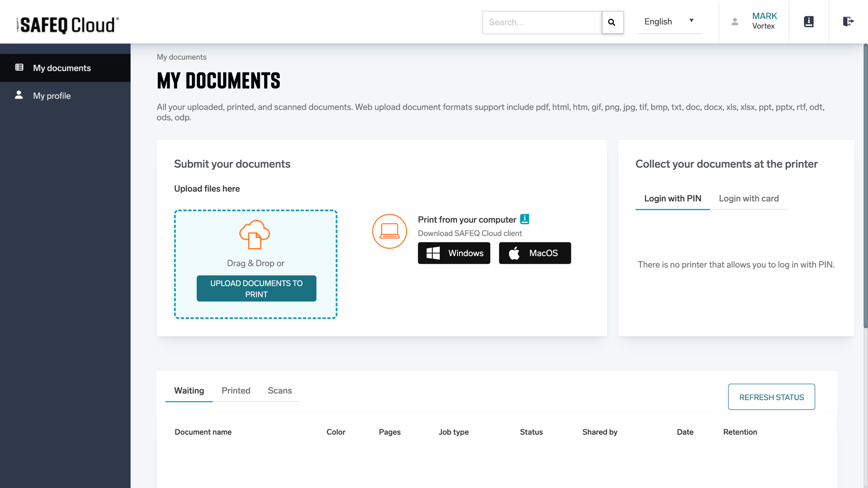Click the My documents sidebar list icon
The height and width of the screenshot is (488, 868).
(x=19, y=67)
